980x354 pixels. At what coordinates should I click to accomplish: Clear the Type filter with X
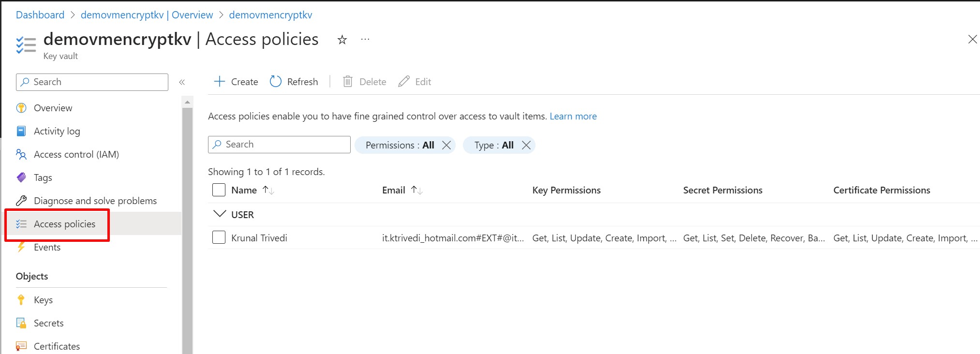[x=526, y=145]
